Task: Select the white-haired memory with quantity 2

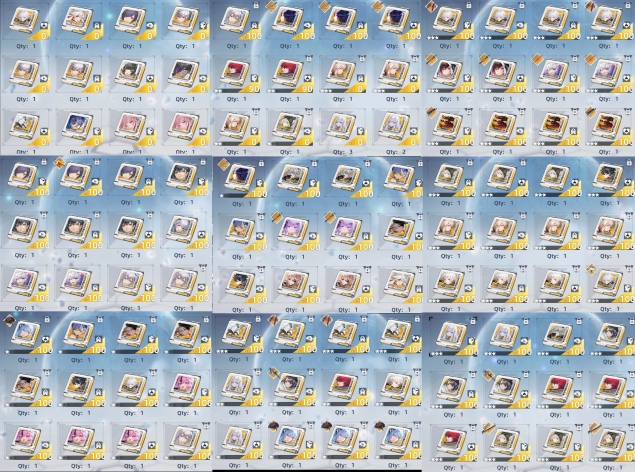Action: point(396,127)
